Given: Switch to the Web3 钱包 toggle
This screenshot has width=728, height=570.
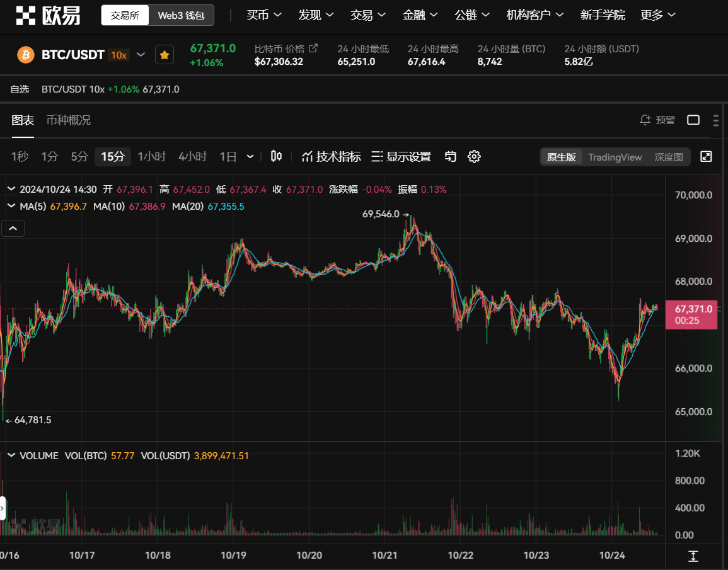Looking at the screenshot, I should (181, 15).
